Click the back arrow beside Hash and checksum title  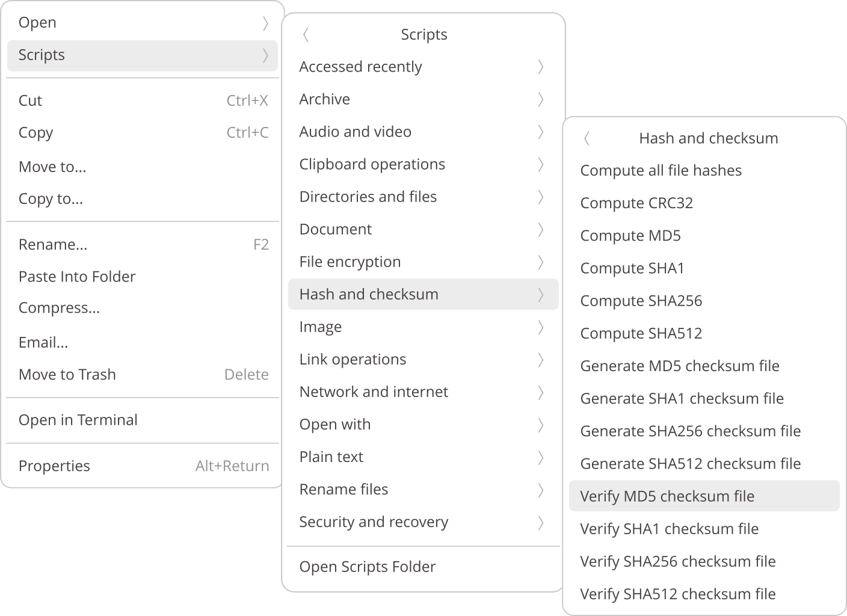pyautogui.click(x=587, y=139)
